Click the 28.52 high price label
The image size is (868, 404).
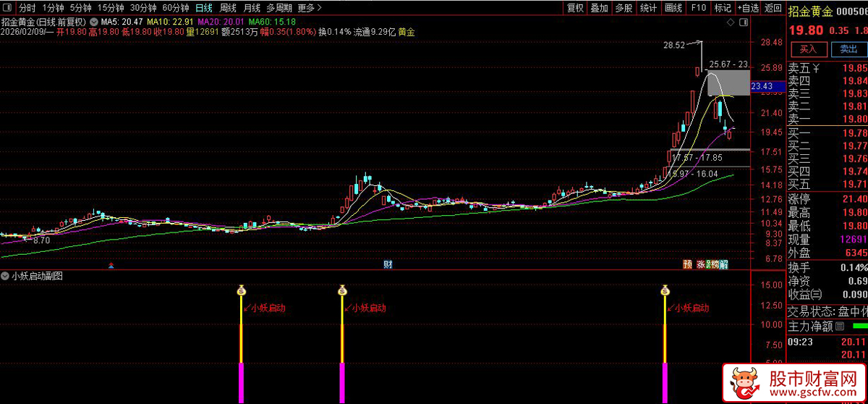[x=674, y=45]
